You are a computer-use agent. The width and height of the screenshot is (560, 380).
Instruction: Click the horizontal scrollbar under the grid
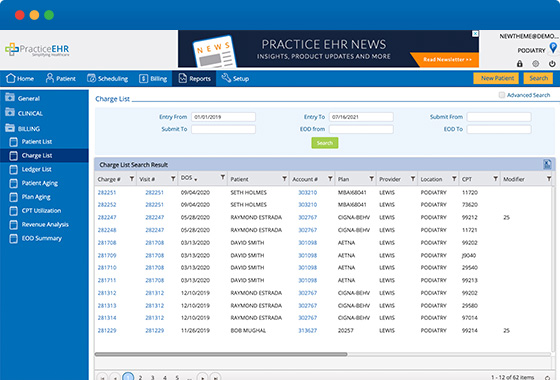221,354
